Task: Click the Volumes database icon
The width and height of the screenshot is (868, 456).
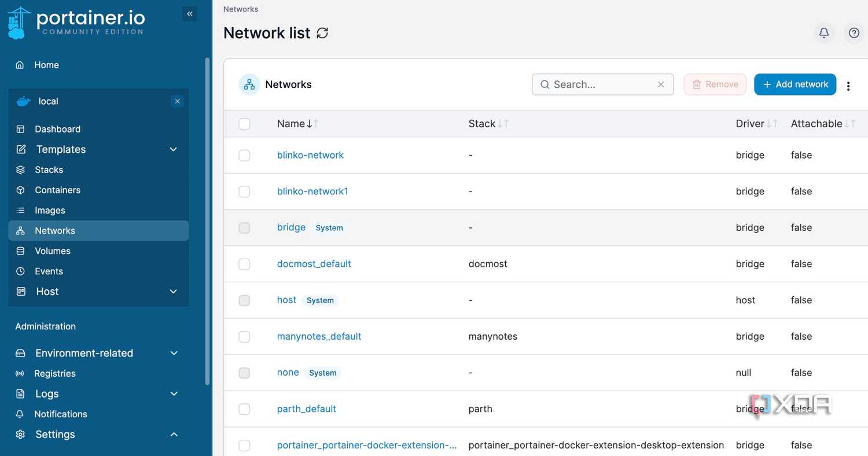Action: (x=21, y=251)
